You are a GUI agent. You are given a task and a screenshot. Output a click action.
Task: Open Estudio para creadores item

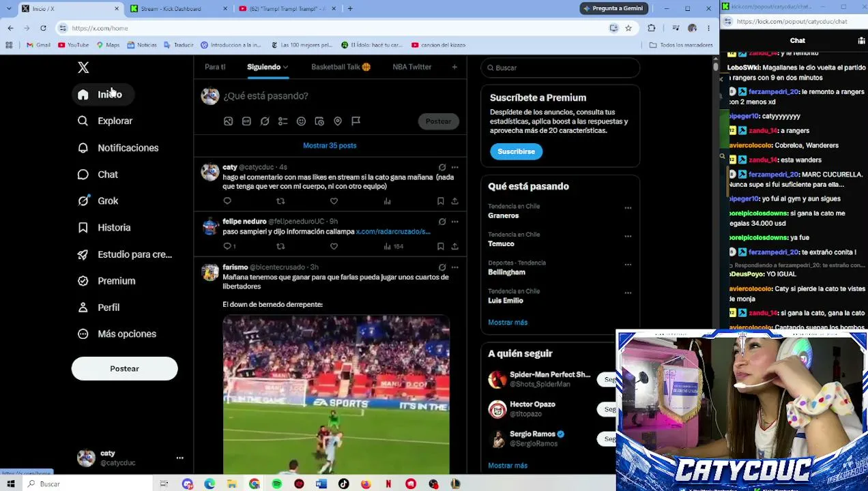click(125, 254)
